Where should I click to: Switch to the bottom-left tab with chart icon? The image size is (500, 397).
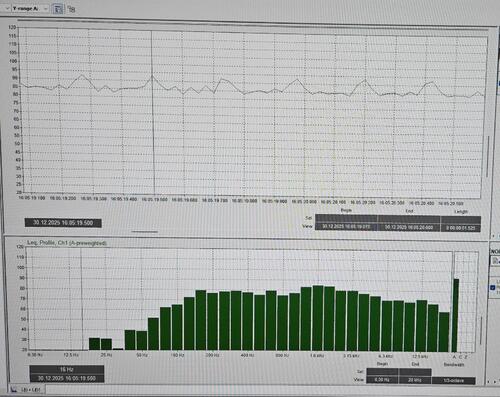(26, 389)
